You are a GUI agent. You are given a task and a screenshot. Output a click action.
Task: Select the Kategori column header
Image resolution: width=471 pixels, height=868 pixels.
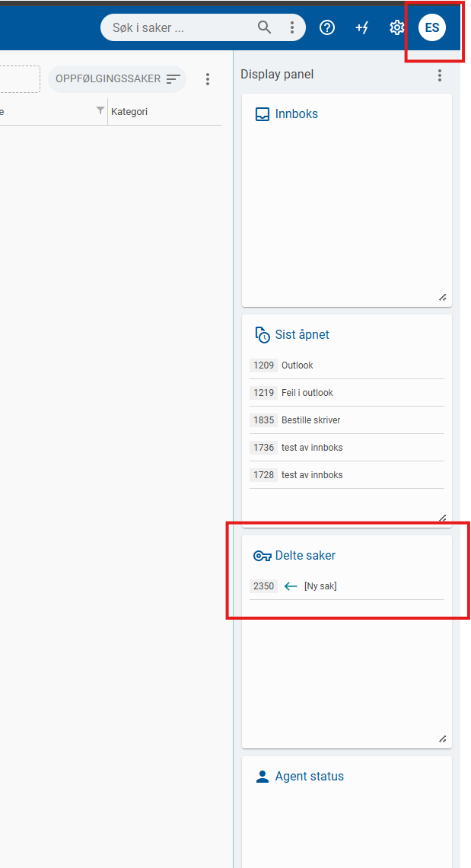pos(129,112)
